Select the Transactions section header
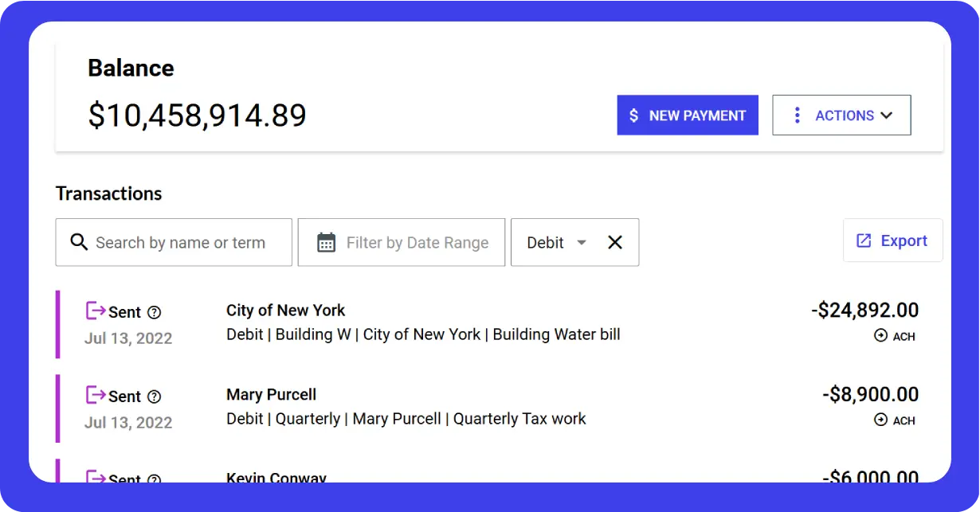 click(x=108, y=193)
